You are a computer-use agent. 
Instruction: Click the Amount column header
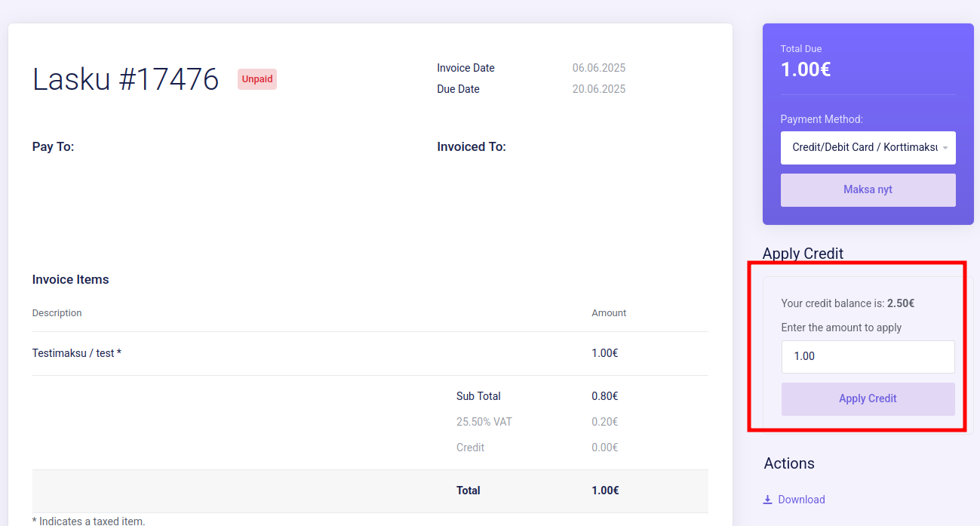pos(609,313)
